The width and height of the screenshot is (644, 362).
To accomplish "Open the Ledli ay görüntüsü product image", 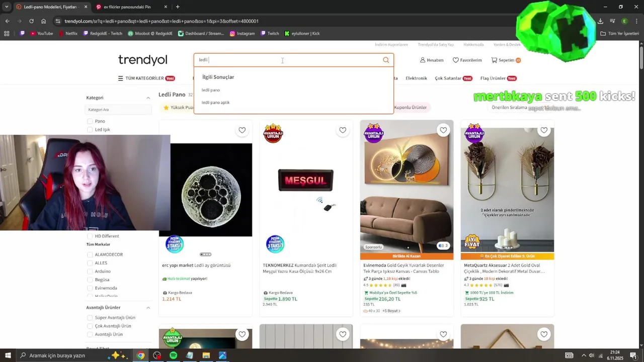I will point(206,190).
